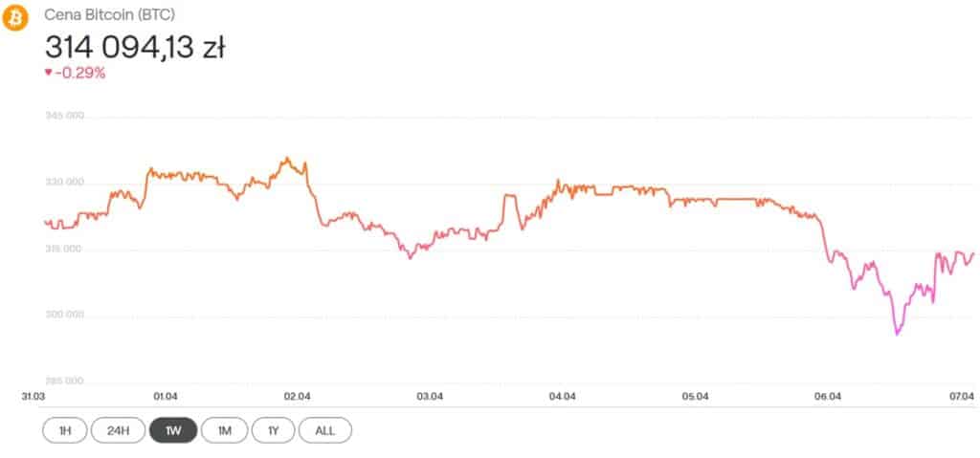Click the red down indicator beside -0.29%
980x458 pixels.
[49, 73]
